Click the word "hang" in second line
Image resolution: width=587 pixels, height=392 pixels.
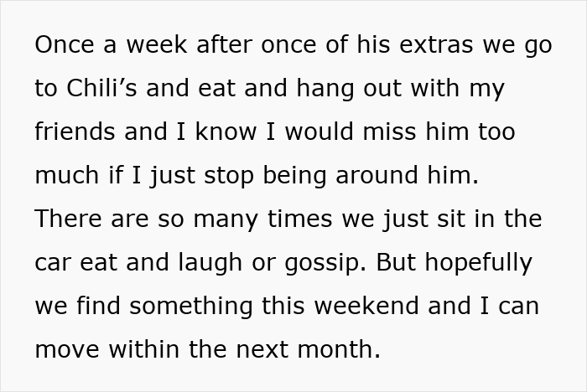coord(325,89)
